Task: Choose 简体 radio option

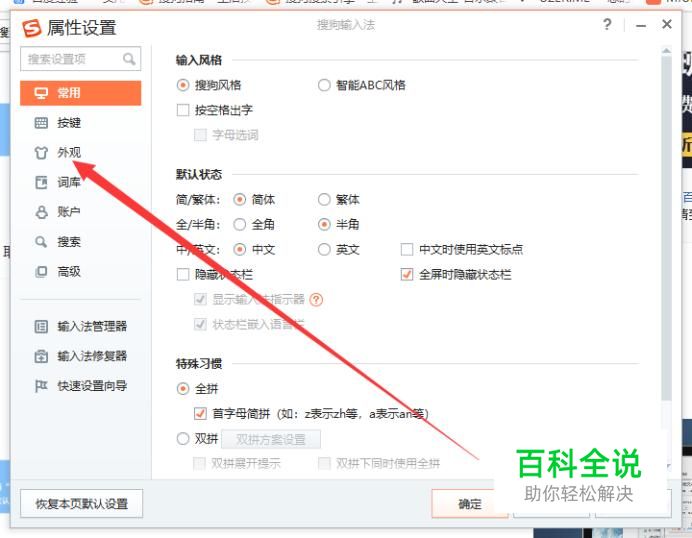Action: (x=239, y=199)
